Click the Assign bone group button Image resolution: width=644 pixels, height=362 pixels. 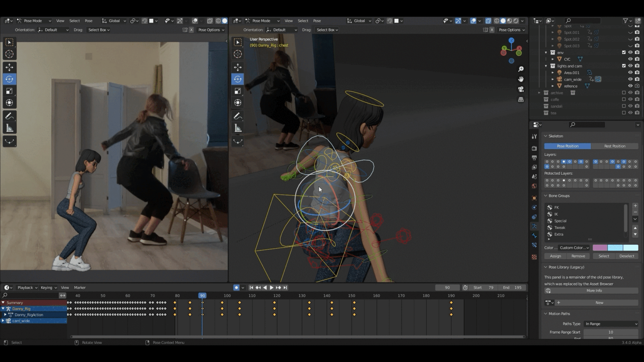click(555, 256)
